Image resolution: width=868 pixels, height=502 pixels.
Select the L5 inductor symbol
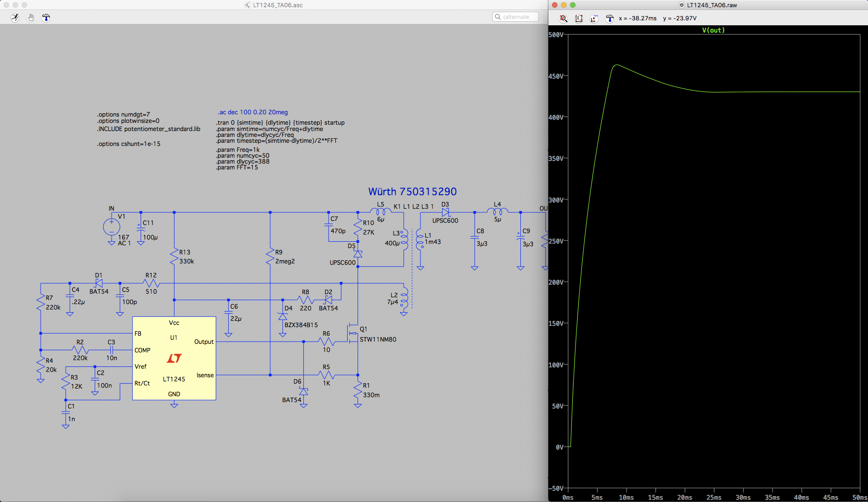pos(381,211)
